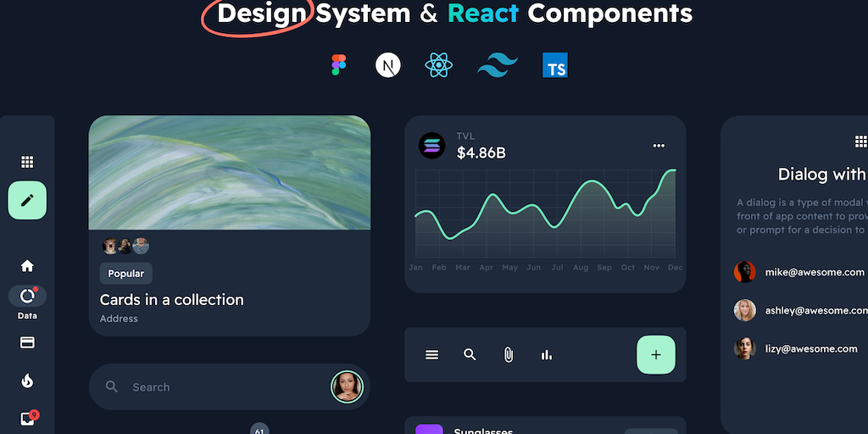Click the purple Sunglasses item thumbnail
This screenshot has height=434, width=868.
click(x=429, y=429)
